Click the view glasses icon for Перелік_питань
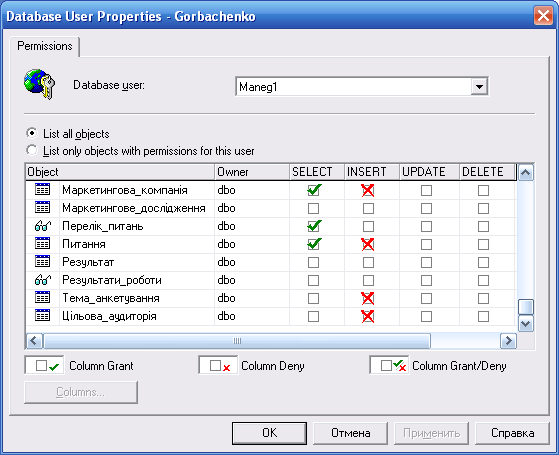 [43, 226]
